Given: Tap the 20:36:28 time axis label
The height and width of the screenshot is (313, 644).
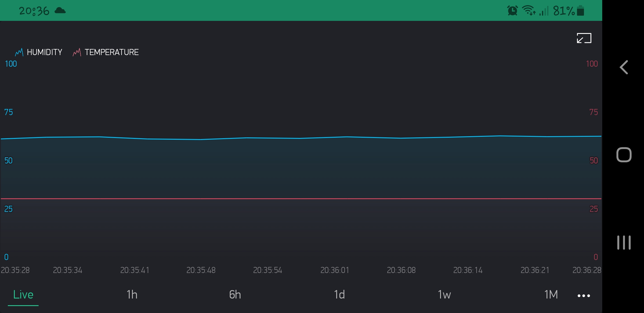Looking at the screenshot, I should coord(587,270).
